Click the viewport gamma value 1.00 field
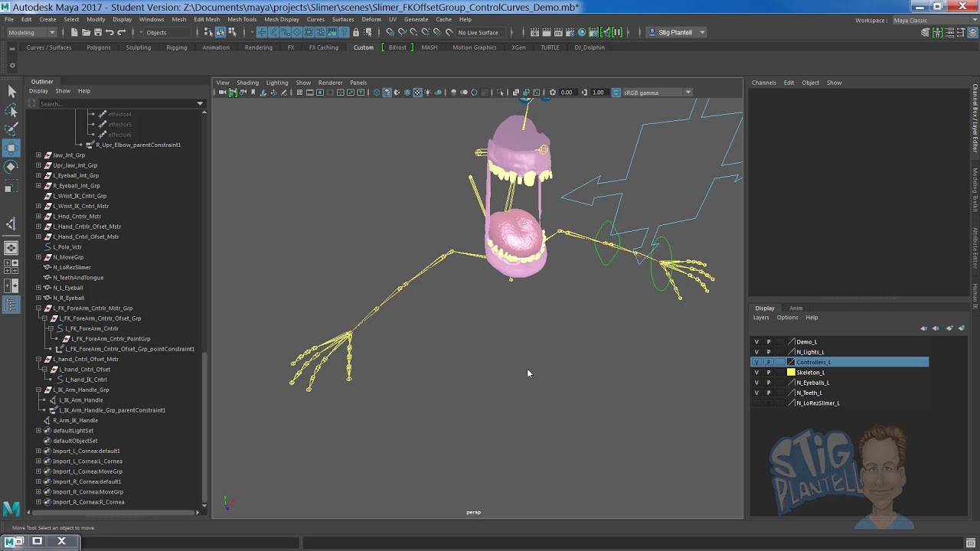 tap(598, 93)
